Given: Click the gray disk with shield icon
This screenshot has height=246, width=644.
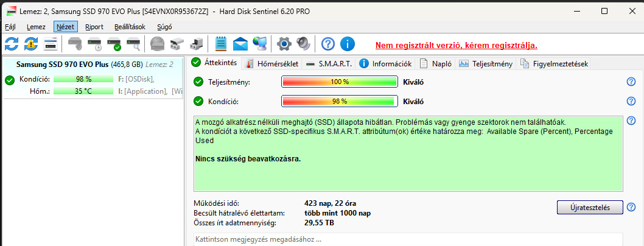Looking at the screenshot, I should point(75,43).
